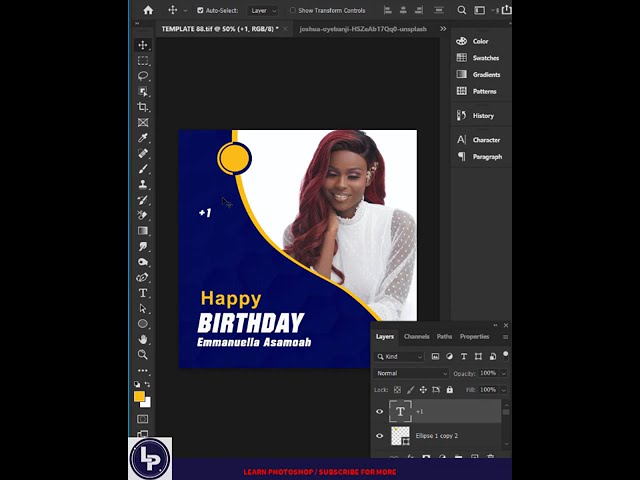Screen dimensions: 640x480
Task: Select the Pen tool
Action: [x=143, y=277]
